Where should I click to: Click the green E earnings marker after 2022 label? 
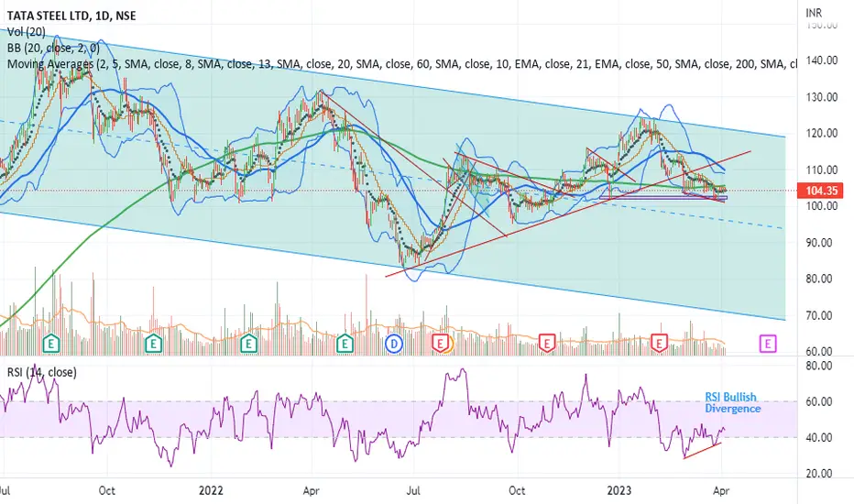(x=249, y=344)
